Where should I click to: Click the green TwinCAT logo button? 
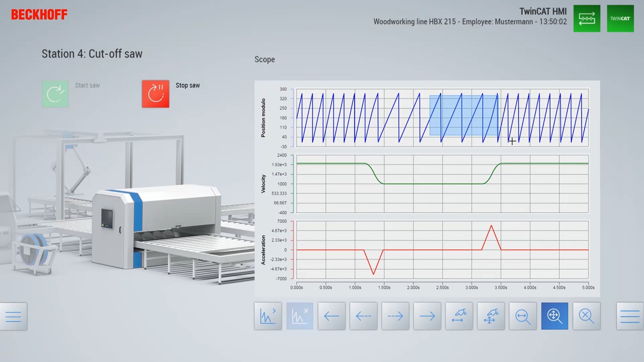(620, 19)
